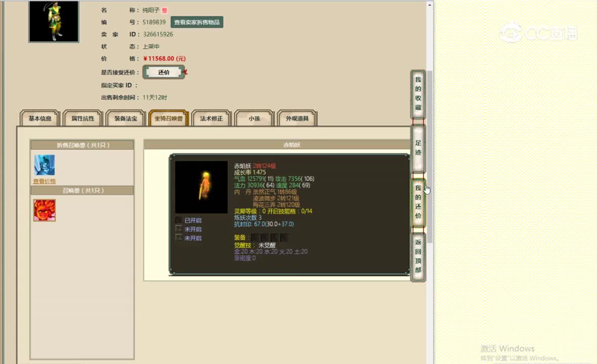Screen dimensions: 597x364
Task: Click the character name 纯阳子
Action: point(151,10)
